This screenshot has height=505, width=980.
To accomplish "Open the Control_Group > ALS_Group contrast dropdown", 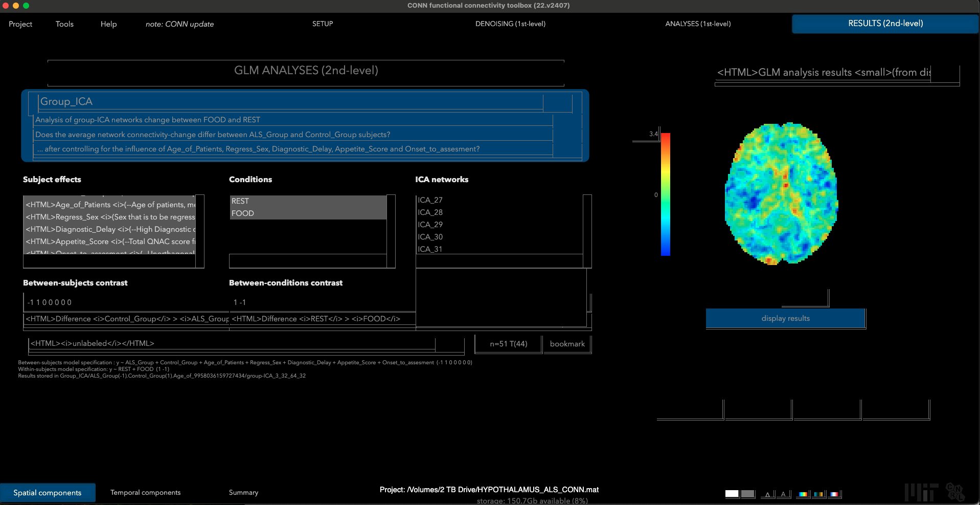I will coord(126,319).
